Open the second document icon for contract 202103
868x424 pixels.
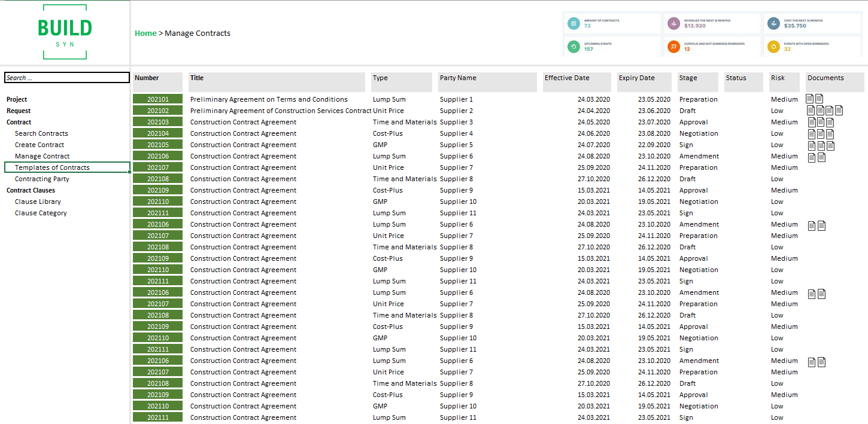[820, 122]
